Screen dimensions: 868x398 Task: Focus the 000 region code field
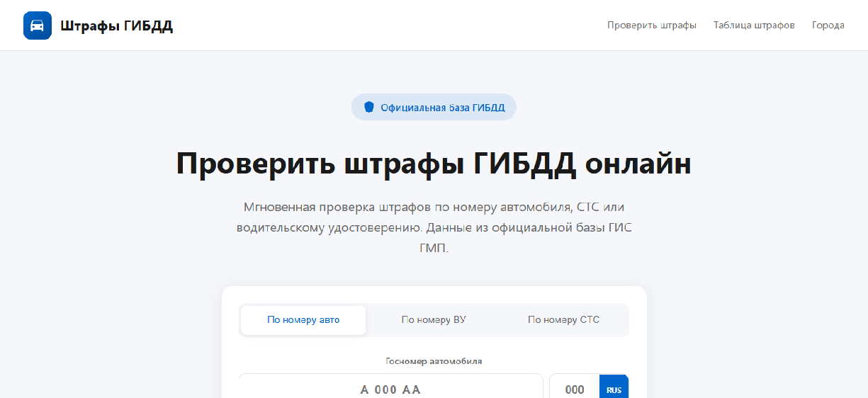[x=575, y=387]
